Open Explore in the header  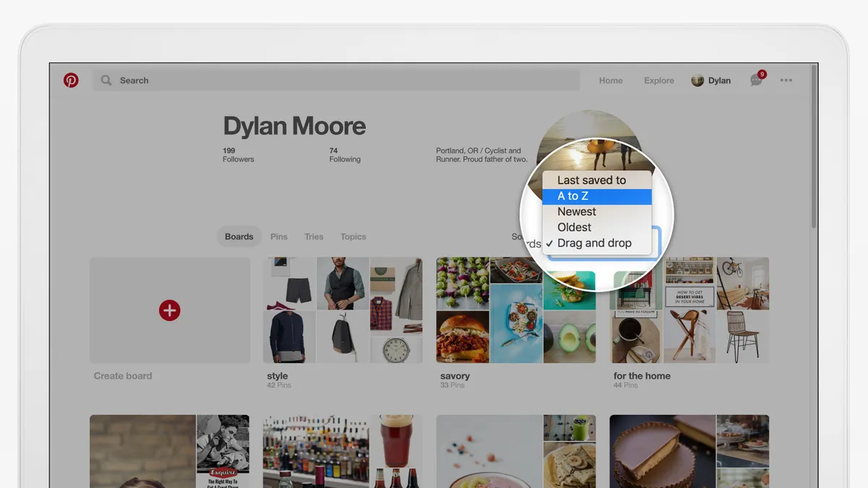click(x=659, y=80)
